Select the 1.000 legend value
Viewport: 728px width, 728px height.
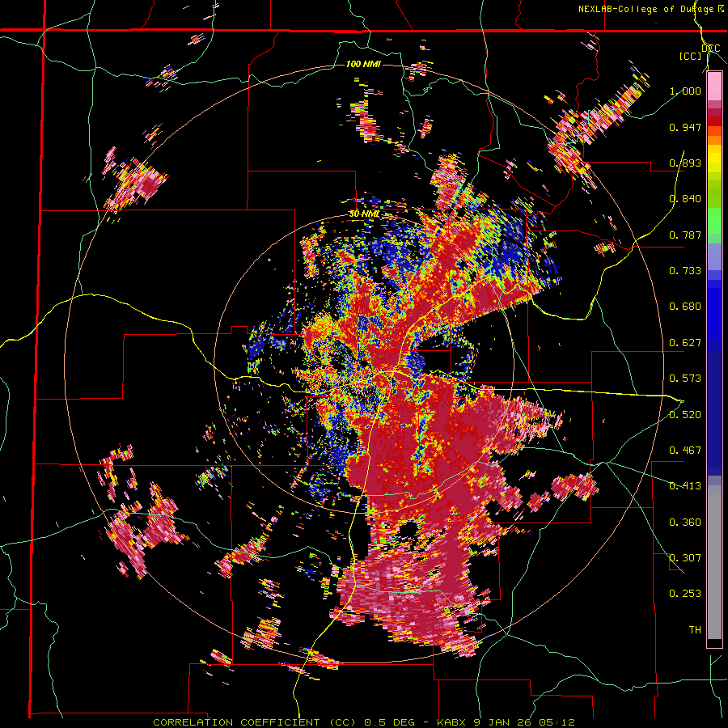pos(685,91)
